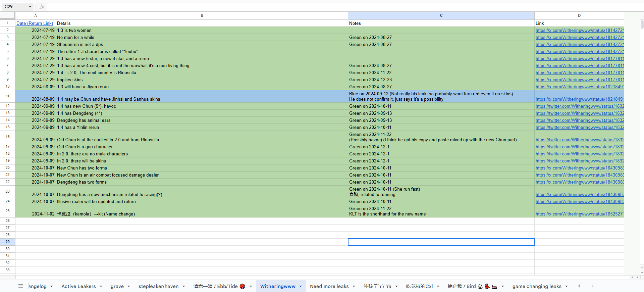Select row 11 header

[x=7, y=96]
